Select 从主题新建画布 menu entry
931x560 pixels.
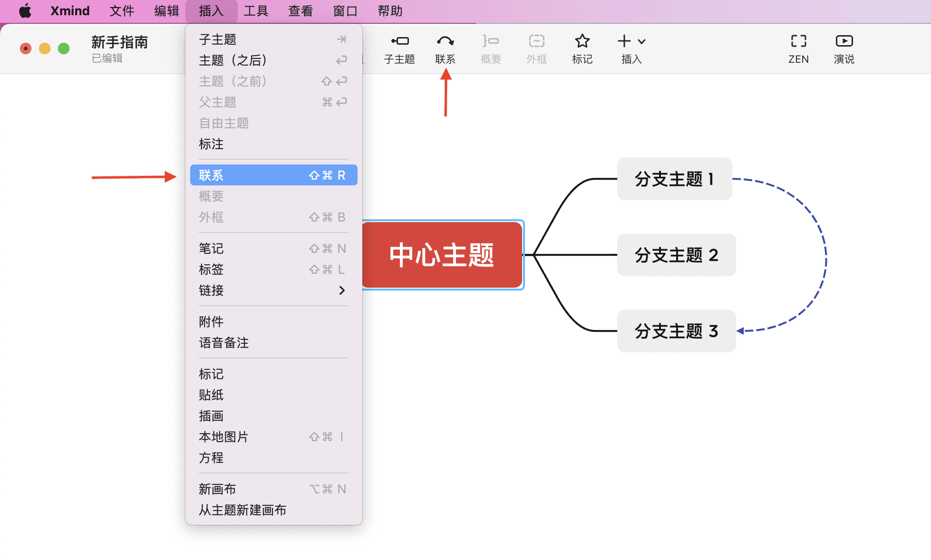[x=242, y=511]
